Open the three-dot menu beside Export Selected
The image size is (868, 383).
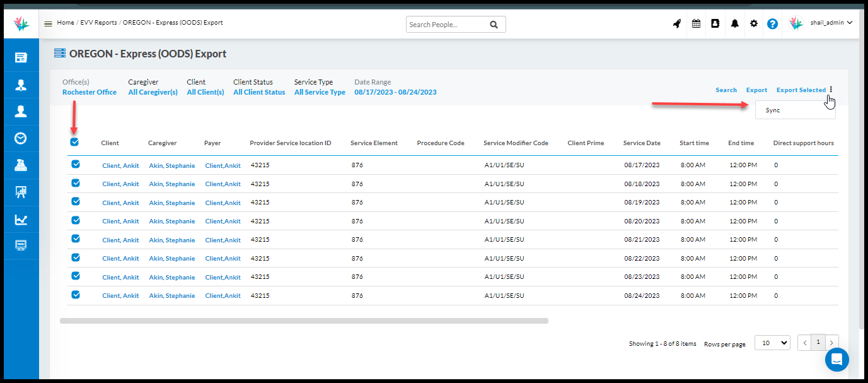tap(830, 90)
